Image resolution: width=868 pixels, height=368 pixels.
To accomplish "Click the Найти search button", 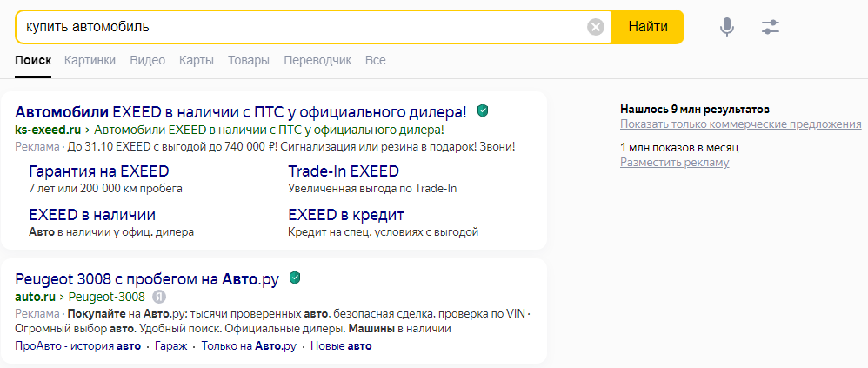I will (648, 27).
